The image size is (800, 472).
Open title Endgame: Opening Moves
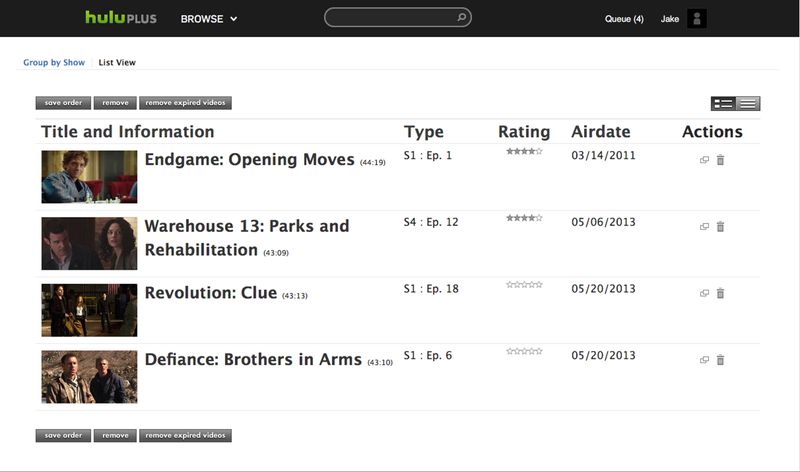pyautogui.click(x=249, y=160)
